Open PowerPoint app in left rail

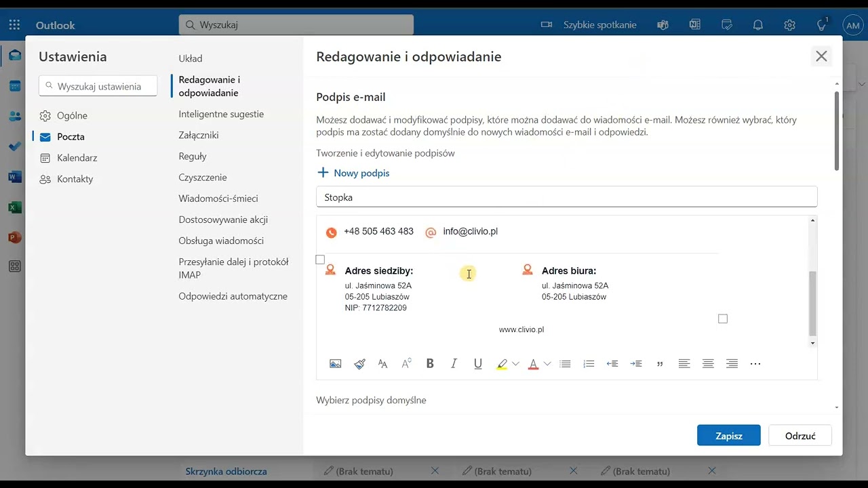14,237
